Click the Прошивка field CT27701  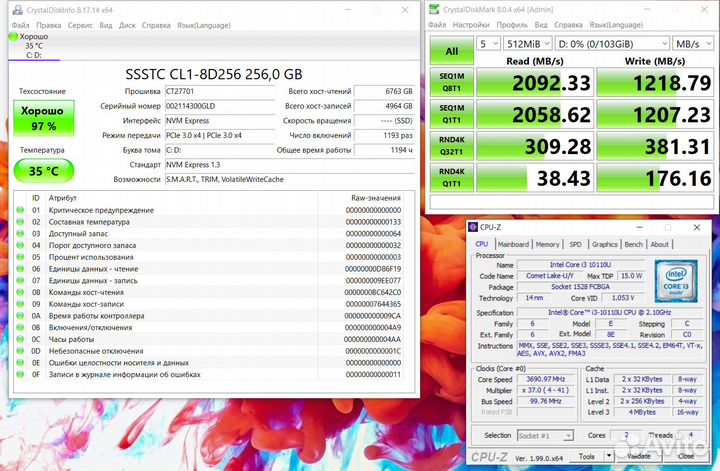click(220, 91)
